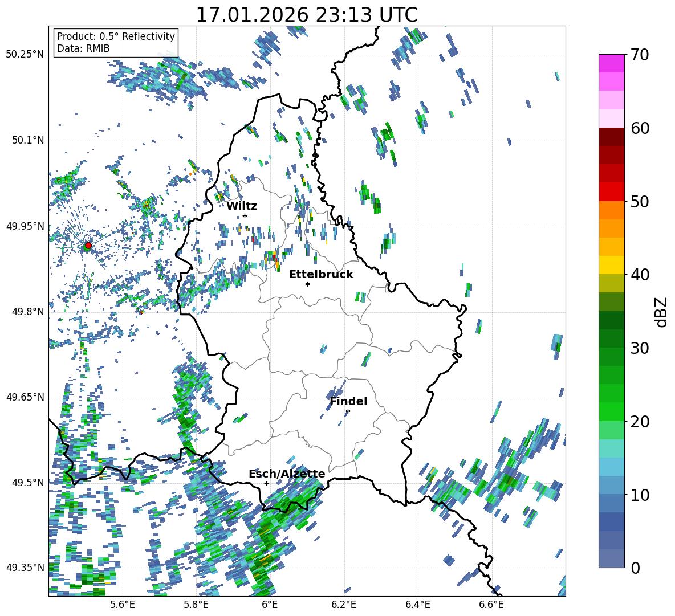Click the dBZ colorbar axis label
This screenshot has height=616, width=675.
click(661, 312)
